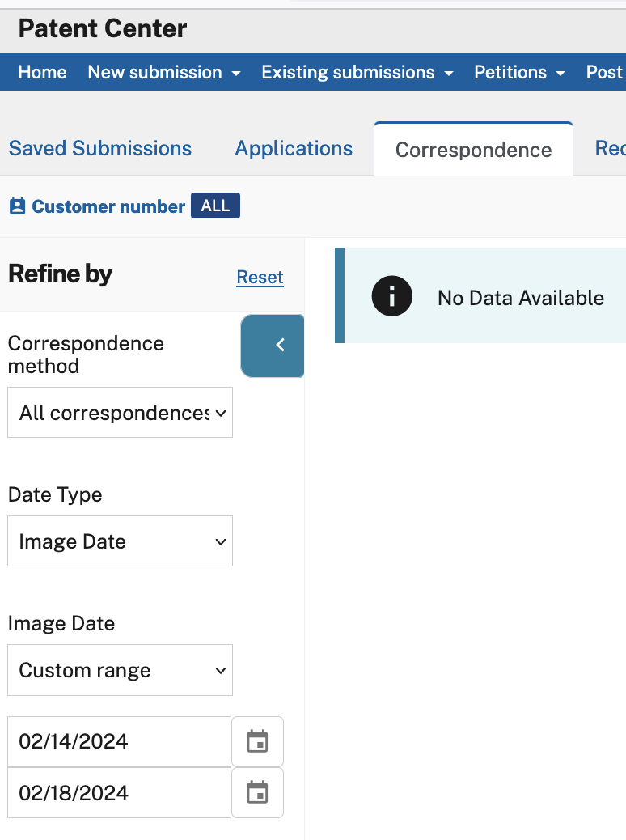Viewport: 626px width, 840px height.
Task: Open Date Type dropdown showing Image Date
Action: pyautogui.click(x=120, y=541)
